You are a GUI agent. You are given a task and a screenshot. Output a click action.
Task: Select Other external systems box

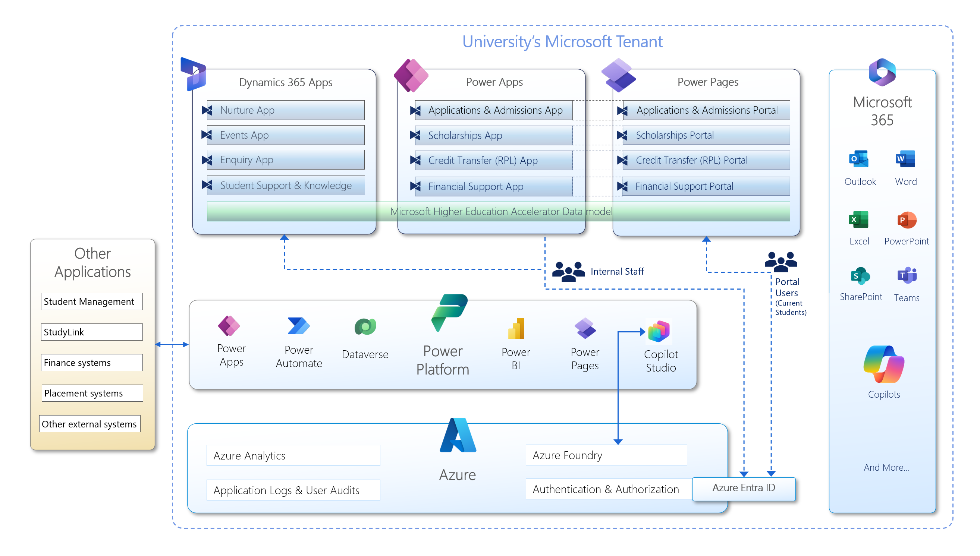pyautogui.click(x=90, y=424)
